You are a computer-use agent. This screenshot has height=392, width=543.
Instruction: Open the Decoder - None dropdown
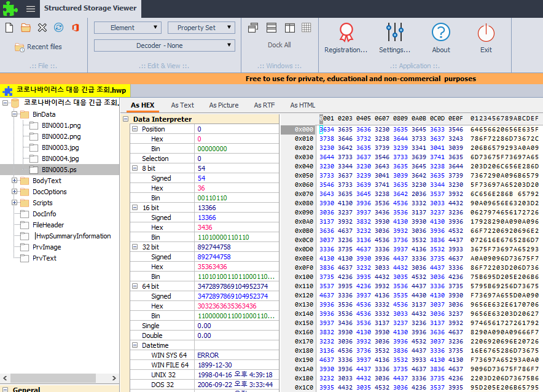coord(165,45)
